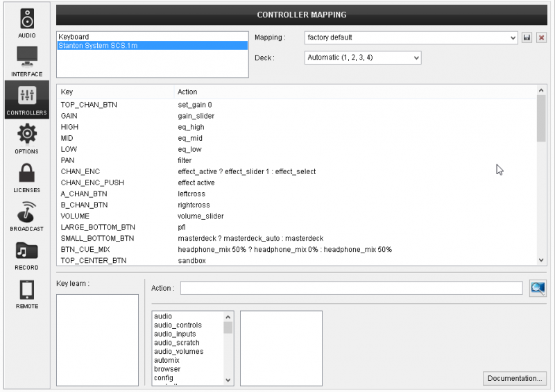The height and width of the screenshot is (392, 555).
Task: Select the audio_volumes category
Action: [x=188, y=351]
